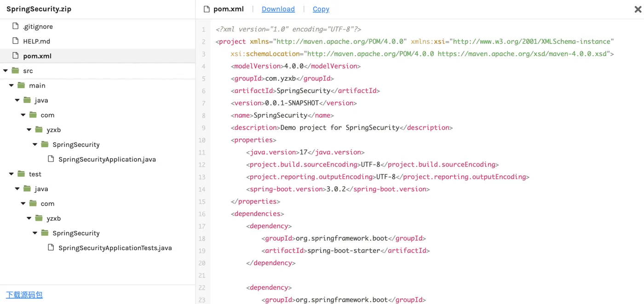Image resolution: width=644 pixels, height=304 pixels.
Task: Click line number 14 in the gutter
Action: pyautogui.click(x=202, y=189)
